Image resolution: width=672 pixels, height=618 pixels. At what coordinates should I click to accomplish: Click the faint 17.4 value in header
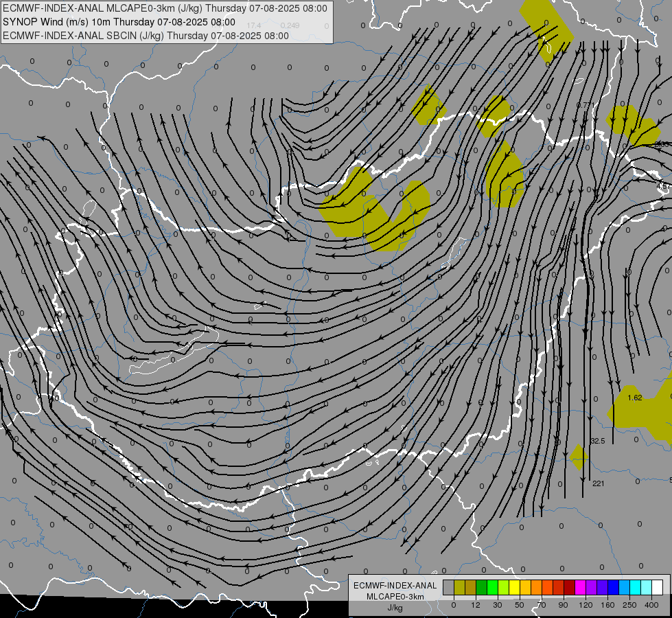click(254, 25)
